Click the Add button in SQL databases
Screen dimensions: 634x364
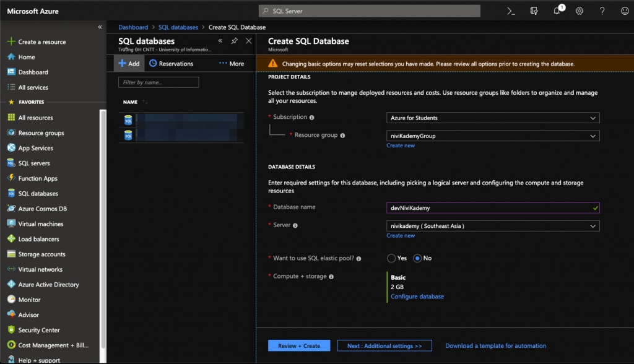(129, 64)
